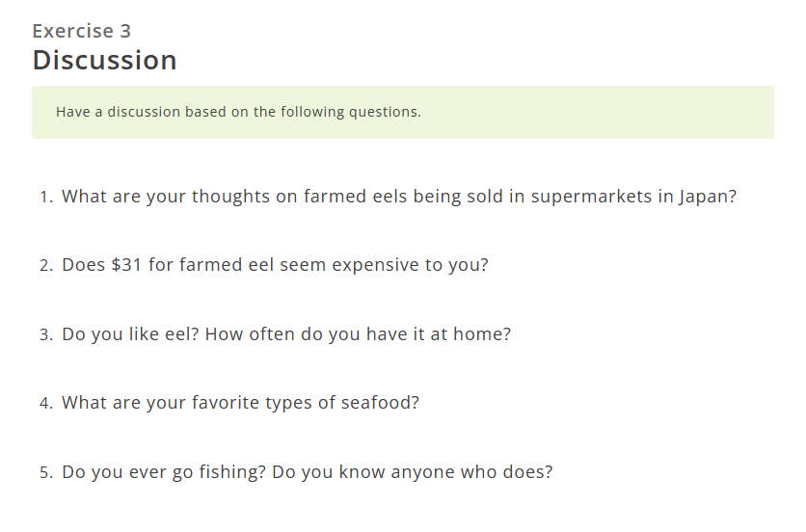Click the '$31' price text
Viewport: 806px width, 532px height.
[x=126, y=265]
